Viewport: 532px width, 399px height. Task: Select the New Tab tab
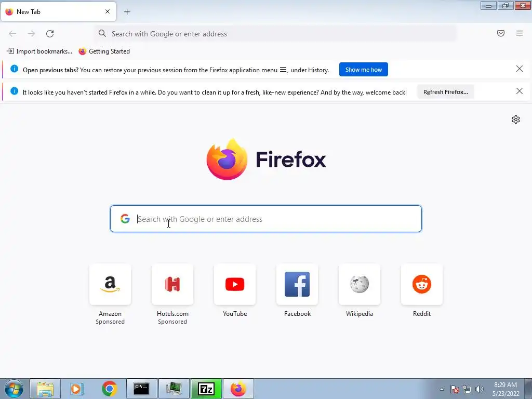(58, 11)
